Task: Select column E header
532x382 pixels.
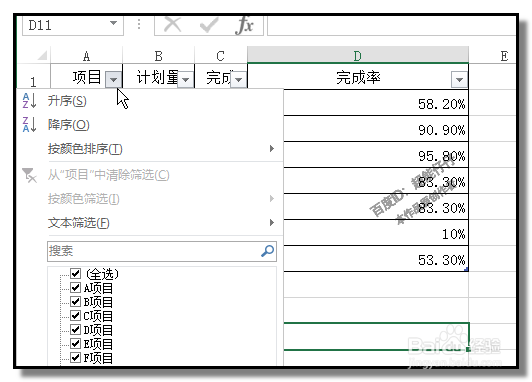Action: pos(492,56)
